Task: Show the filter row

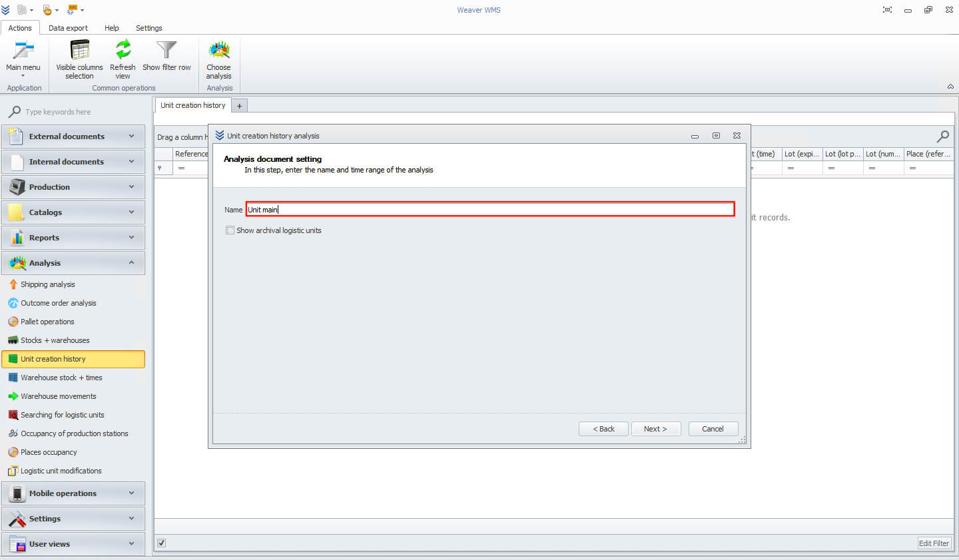Action: [x=166, y=56]
